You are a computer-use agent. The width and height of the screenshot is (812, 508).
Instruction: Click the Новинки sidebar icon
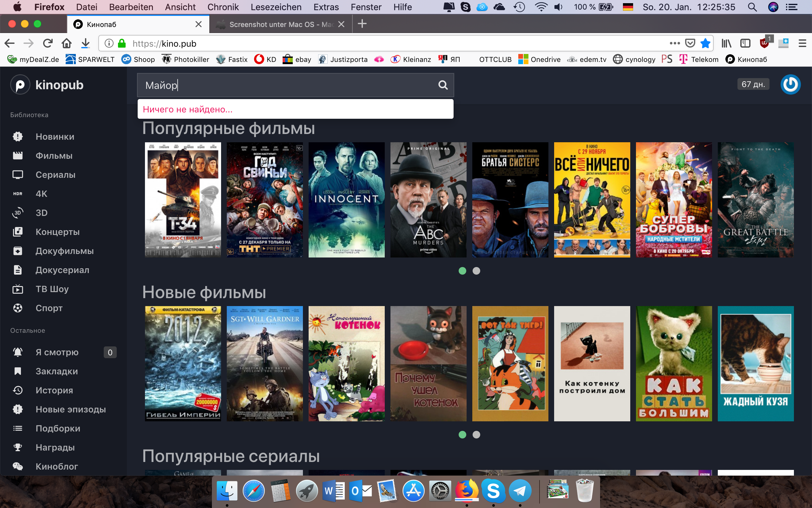tap(18, 137)
